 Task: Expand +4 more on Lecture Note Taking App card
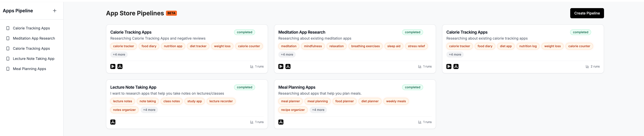click(x=149, y=110)
